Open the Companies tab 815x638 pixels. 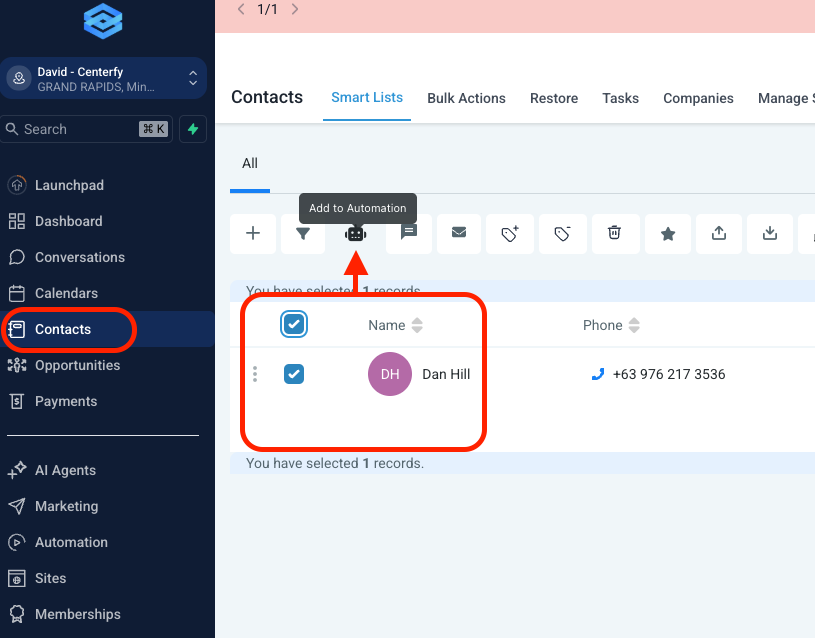(x=698, y=98)
